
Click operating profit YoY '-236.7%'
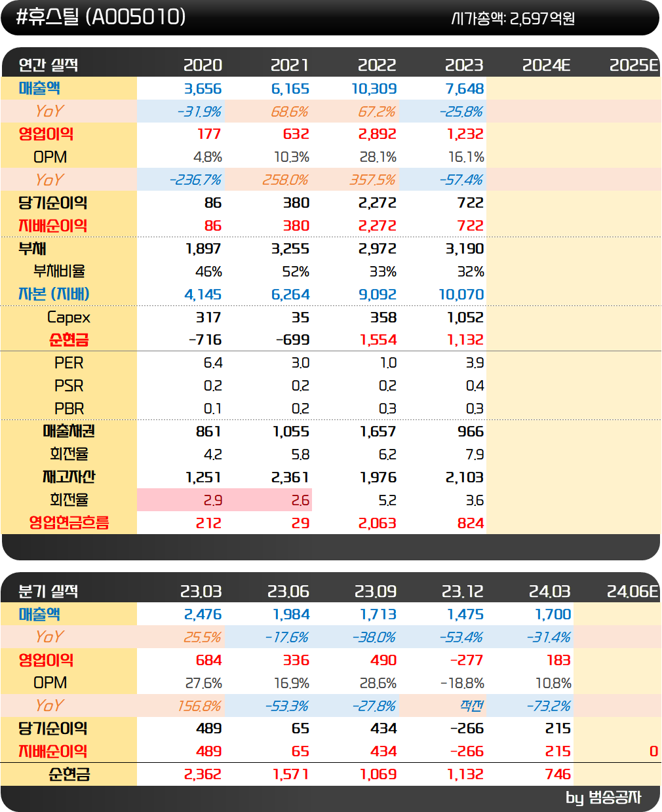click(x=195, y=180)
